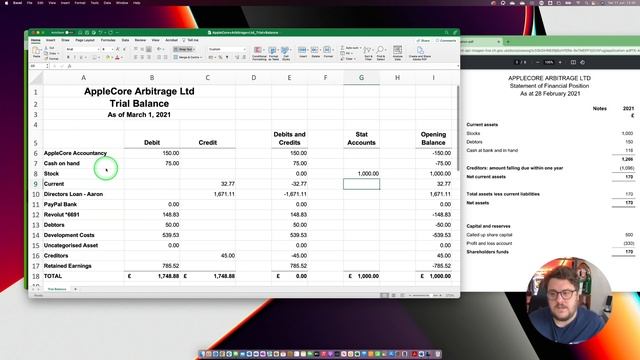Screen dimensions: 640x360
Task: Click the column G header
Action: point(361,77)
